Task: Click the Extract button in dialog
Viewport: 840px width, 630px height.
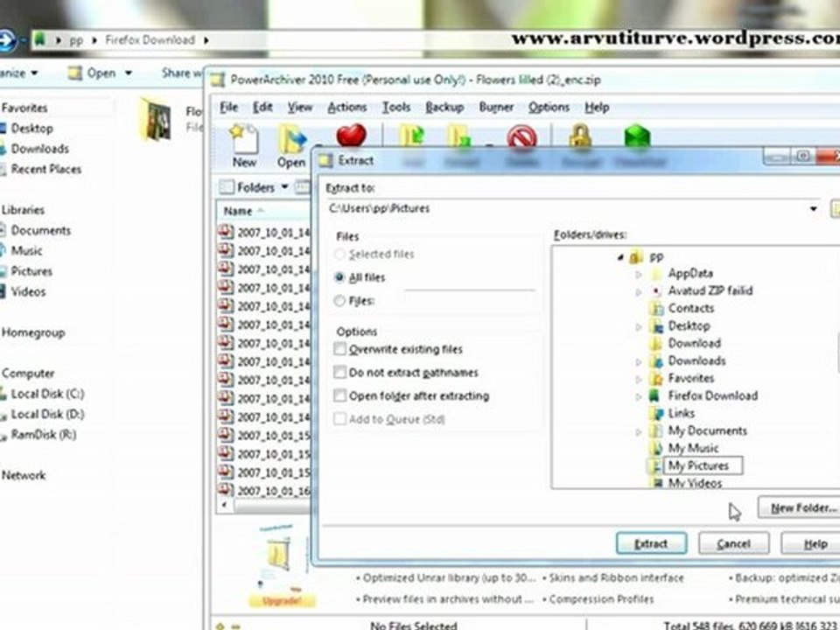Action: point(651,543)
